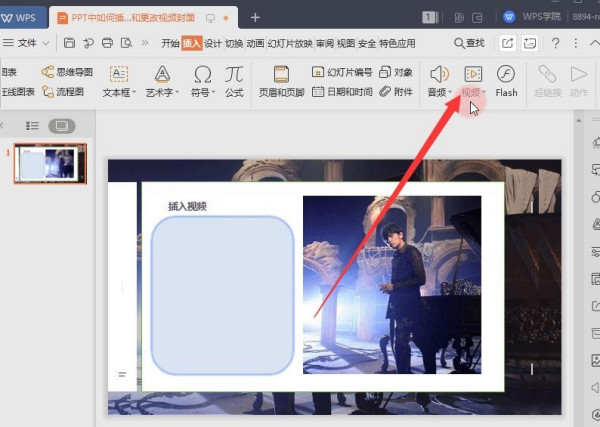Click the 插入视频 text on the slide

point(187,207)
